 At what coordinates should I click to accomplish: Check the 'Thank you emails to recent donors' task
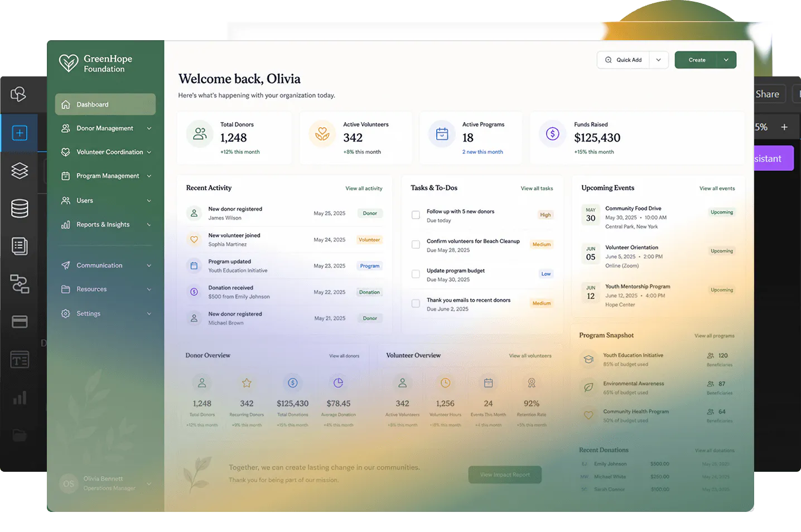click(416, 303)
